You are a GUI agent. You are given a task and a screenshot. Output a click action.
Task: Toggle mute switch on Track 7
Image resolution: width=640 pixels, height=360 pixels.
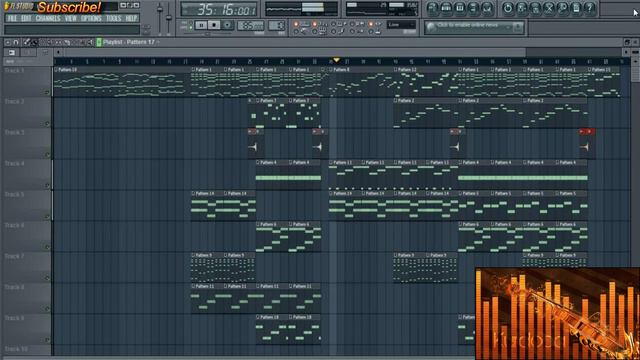pos(47,278)
